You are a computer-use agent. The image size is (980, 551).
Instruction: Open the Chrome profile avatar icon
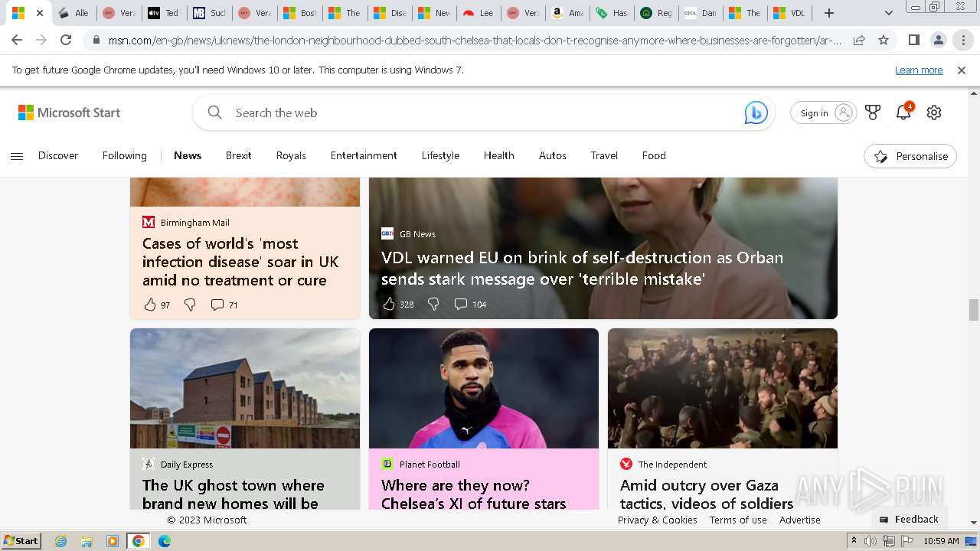(938, 40)
